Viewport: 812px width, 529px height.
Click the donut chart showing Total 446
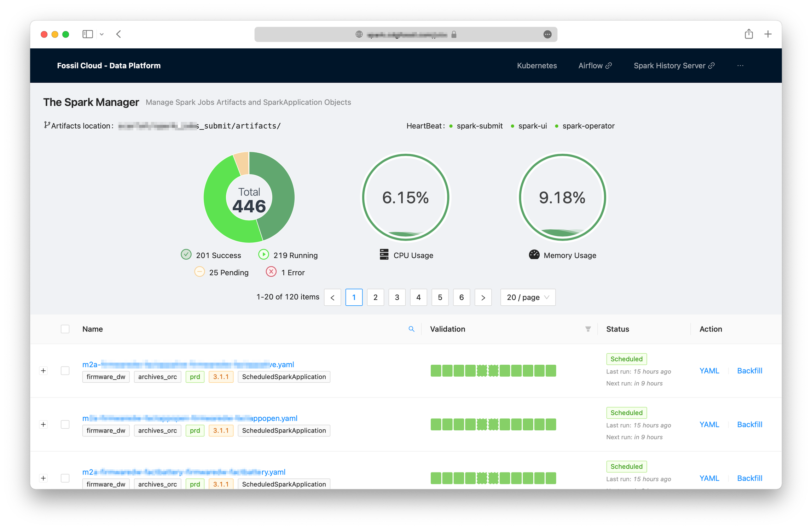click(x=249, y=197)
